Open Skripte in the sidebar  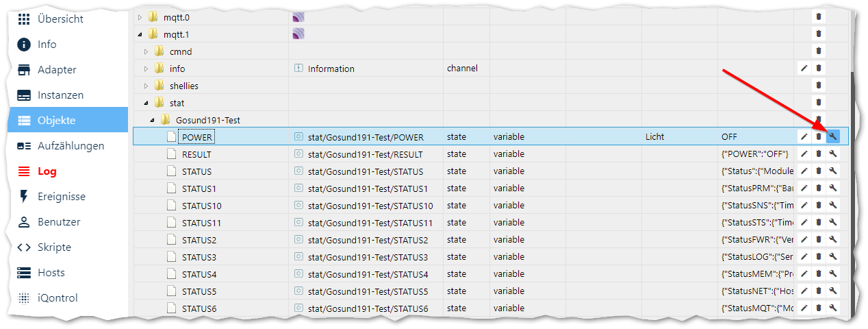(54, 247)
